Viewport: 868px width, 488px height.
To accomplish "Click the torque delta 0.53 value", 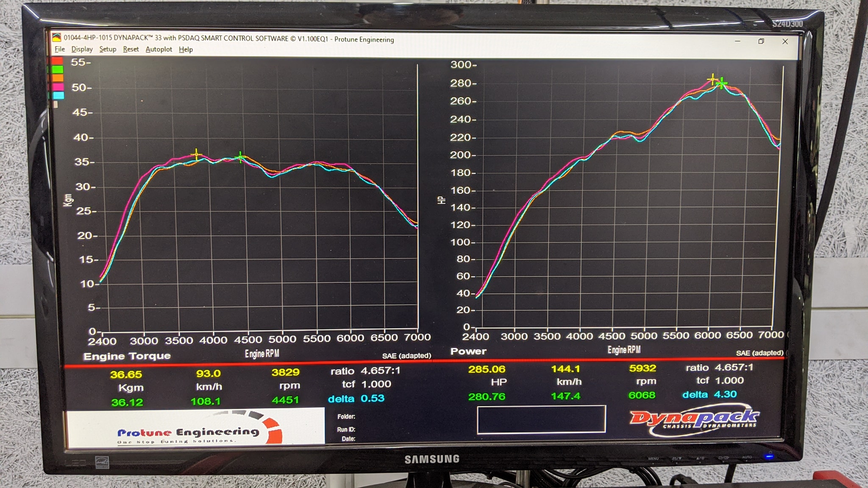I will tap(373, 398).
